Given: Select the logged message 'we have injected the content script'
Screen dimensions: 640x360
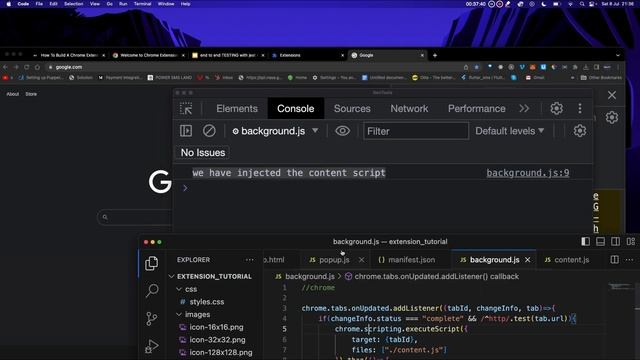Looking at the screenshot, I should [289, 173].
